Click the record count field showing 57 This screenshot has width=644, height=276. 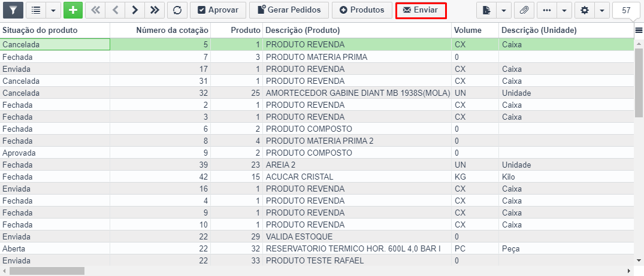(626, 10)
